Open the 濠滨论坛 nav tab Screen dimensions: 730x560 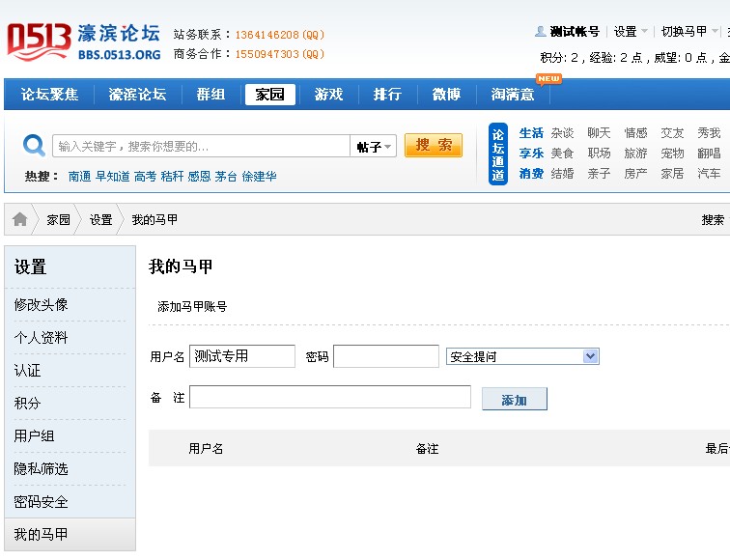pyautogui.click(x=137, y=95)
